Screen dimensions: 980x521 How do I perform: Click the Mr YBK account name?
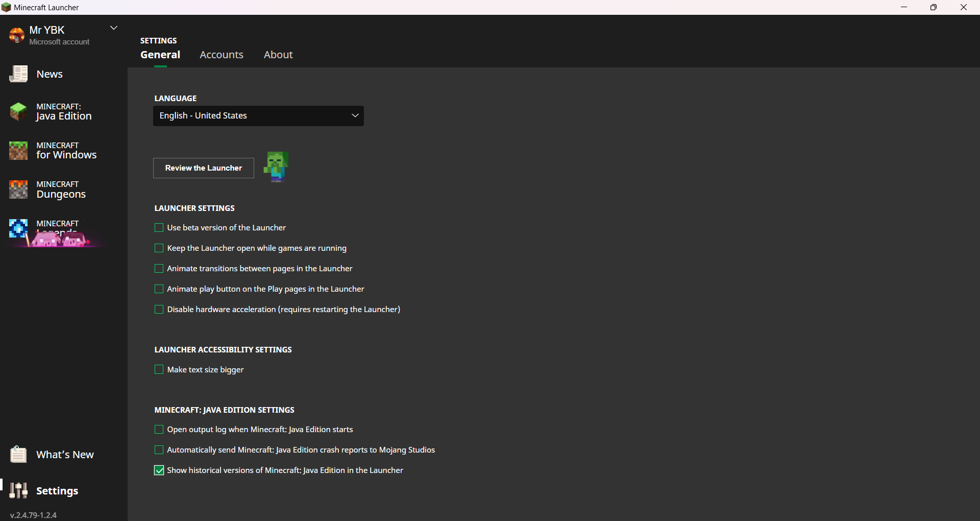(47, 30)
